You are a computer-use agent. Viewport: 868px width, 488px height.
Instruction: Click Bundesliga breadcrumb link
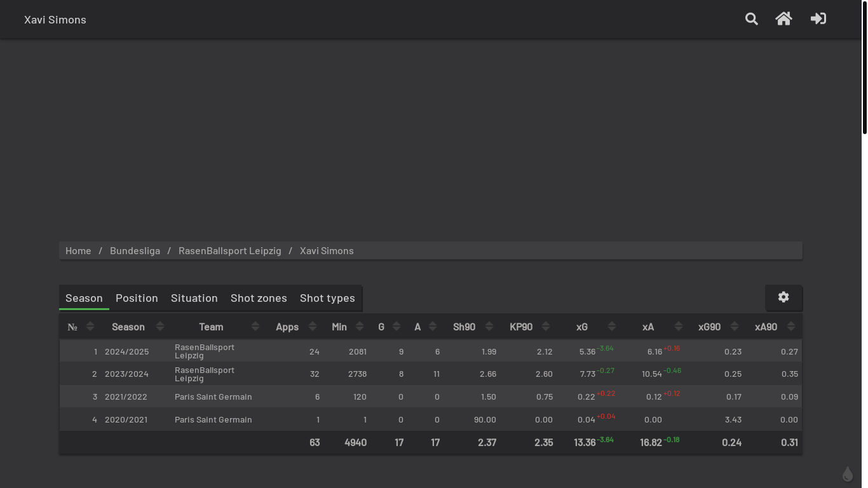[135, 251]
